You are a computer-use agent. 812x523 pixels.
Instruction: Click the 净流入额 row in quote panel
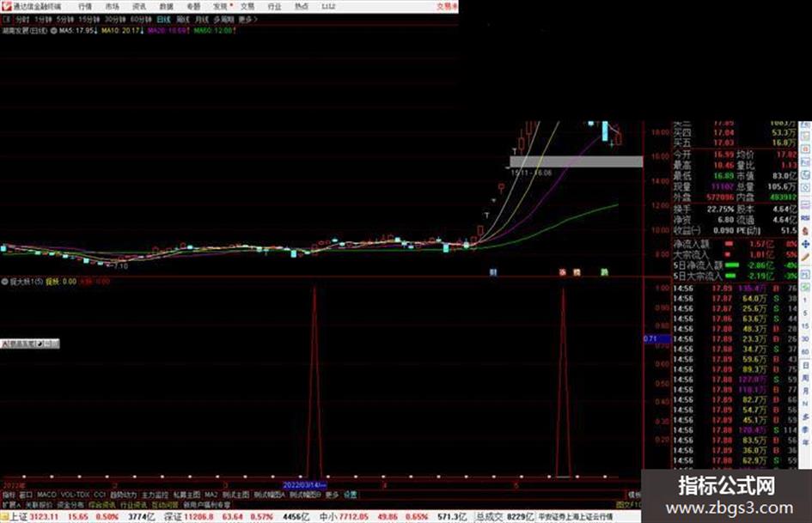tap(736, 244)
